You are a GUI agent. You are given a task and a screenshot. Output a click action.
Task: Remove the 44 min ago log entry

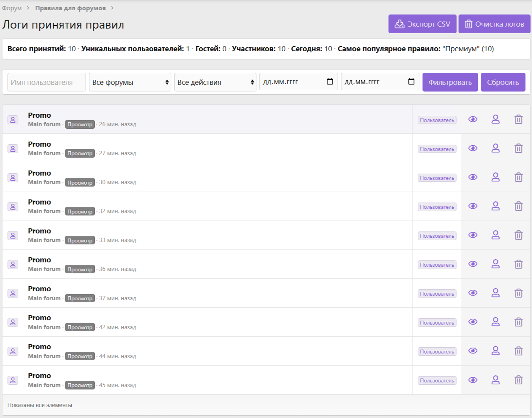click(519, 351)
